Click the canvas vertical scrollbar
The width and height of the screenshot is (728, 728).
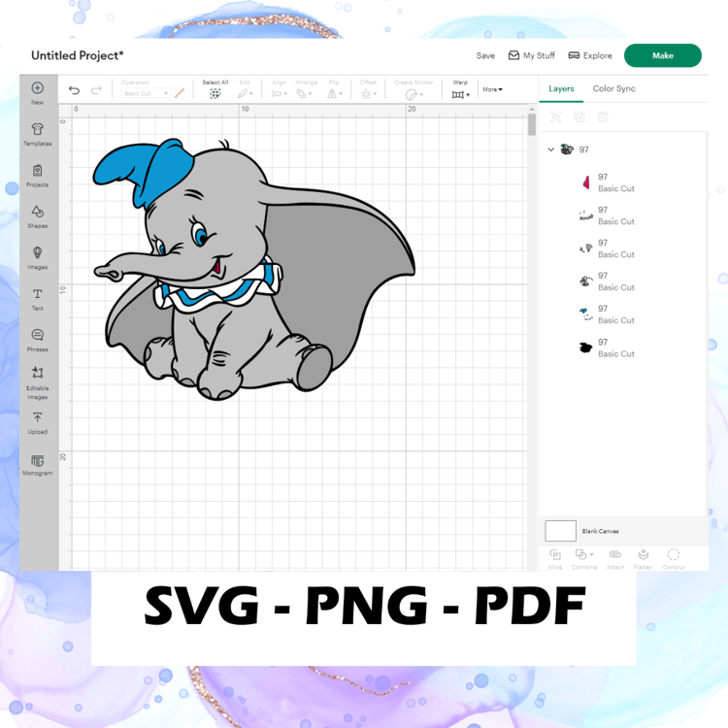point(532,124)
